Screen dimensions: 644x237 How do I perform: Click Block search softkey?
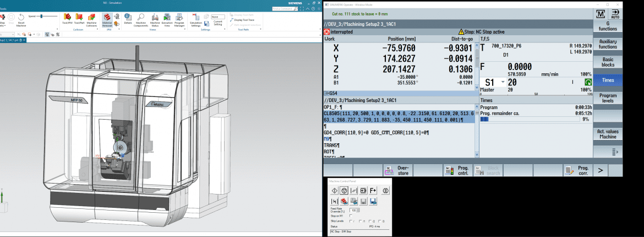(488, 170)
